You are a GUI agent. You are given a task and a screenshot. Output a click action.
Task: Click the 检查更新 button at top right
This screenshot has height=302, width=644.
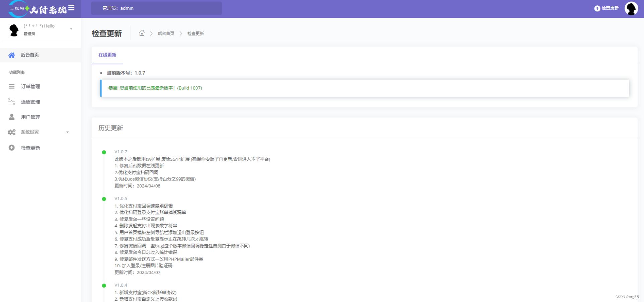click(x=607, y=8)
